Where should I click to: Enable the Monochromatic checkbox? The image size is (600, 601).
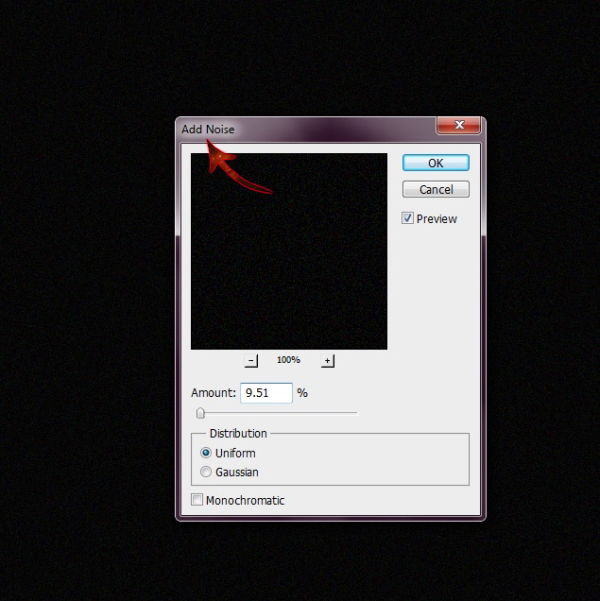click(x=197, y=499)
